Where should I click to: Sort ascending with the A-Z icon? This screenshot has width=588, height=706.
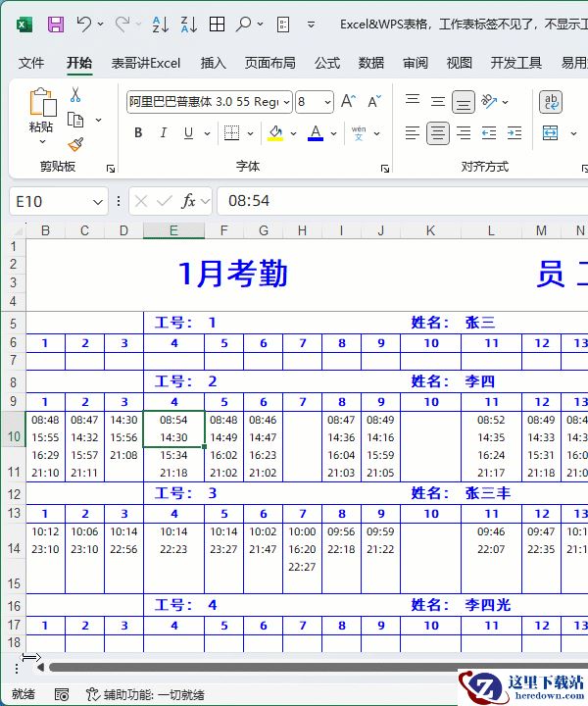[x=161, y=25]
